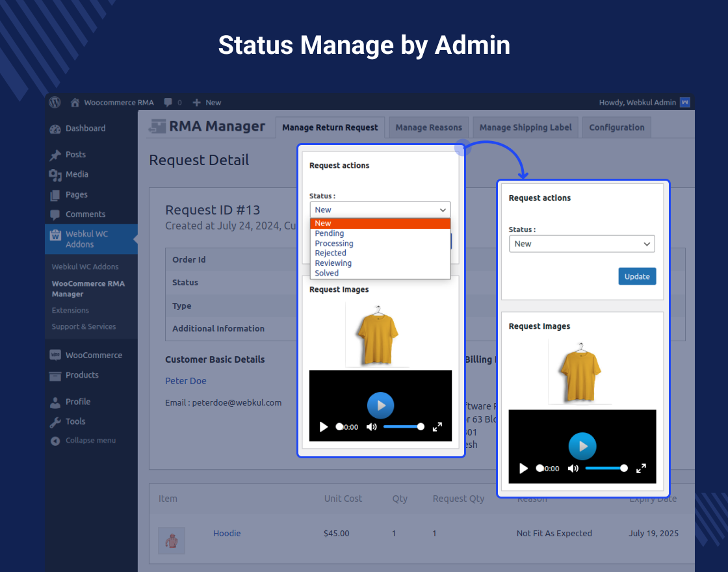This screenshot has height=572, width=728.
Task: Click the seek handle in left video
Action: click(339, 426)
